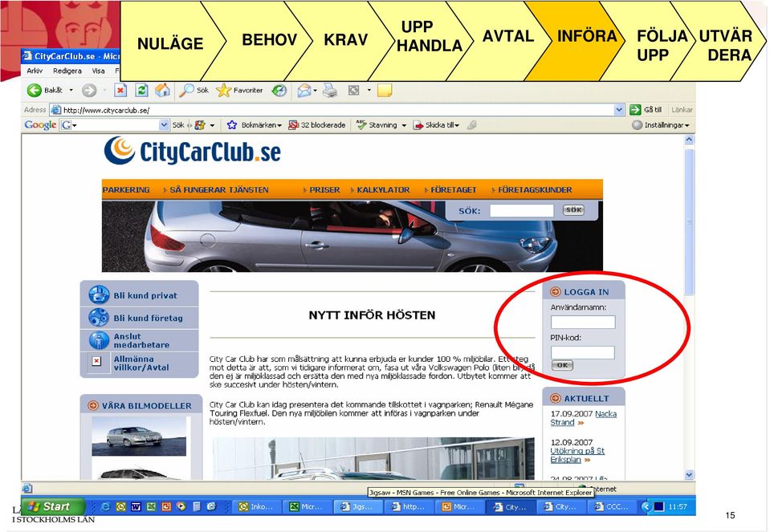
Task: Stop page loading with the red X icon
Action: [x=120, y=91]
